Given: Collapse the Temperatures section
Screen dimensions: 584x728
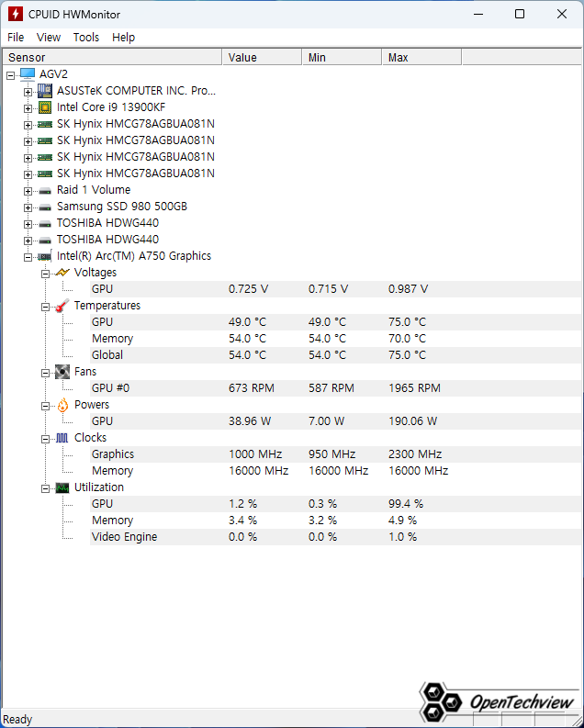Looking at the screenshot, I should pos(45,307).
